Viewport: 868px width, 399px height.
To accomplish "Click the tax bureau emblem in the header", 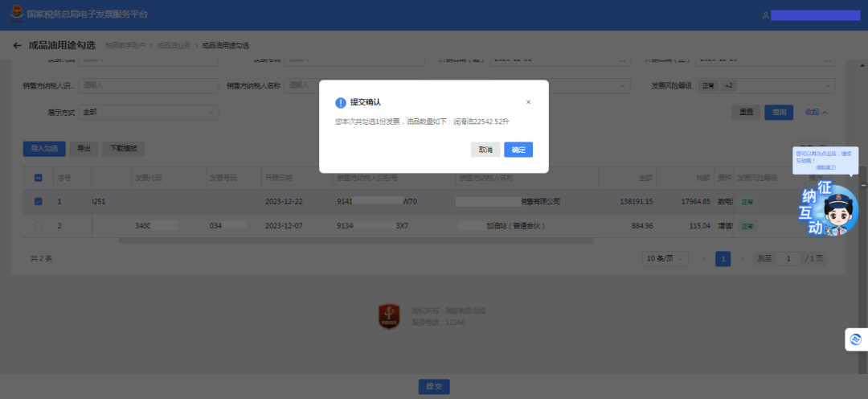I will point(16,14).
